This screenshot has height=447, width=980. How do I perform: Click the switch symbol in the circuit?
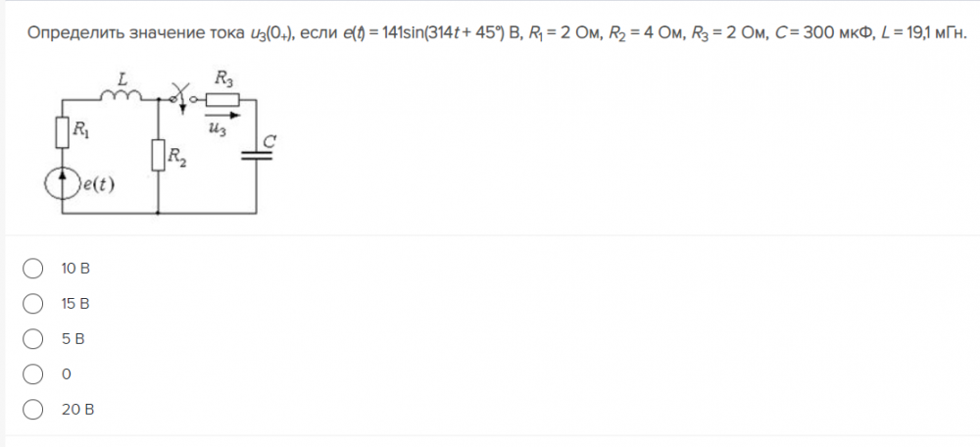pos(178,96)
